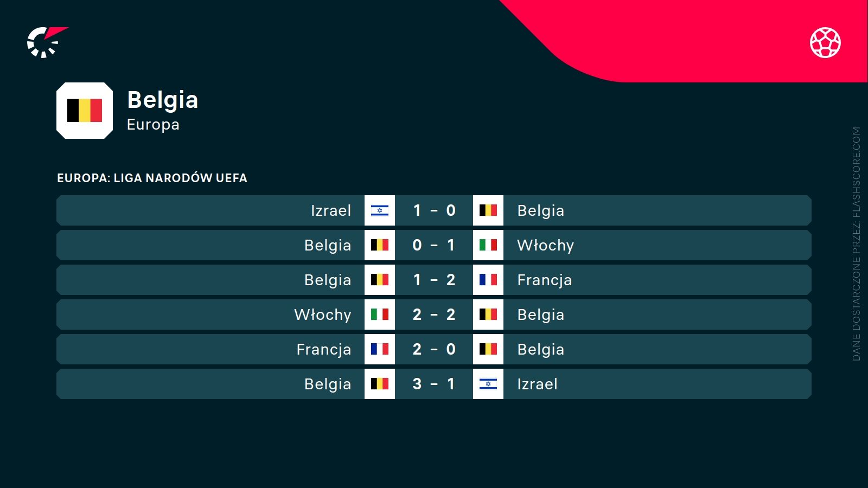Viewport: 868px width, 488px height.
Task: Click the vertical Flashscore.com credit text
Action: (x=856, y=244)
